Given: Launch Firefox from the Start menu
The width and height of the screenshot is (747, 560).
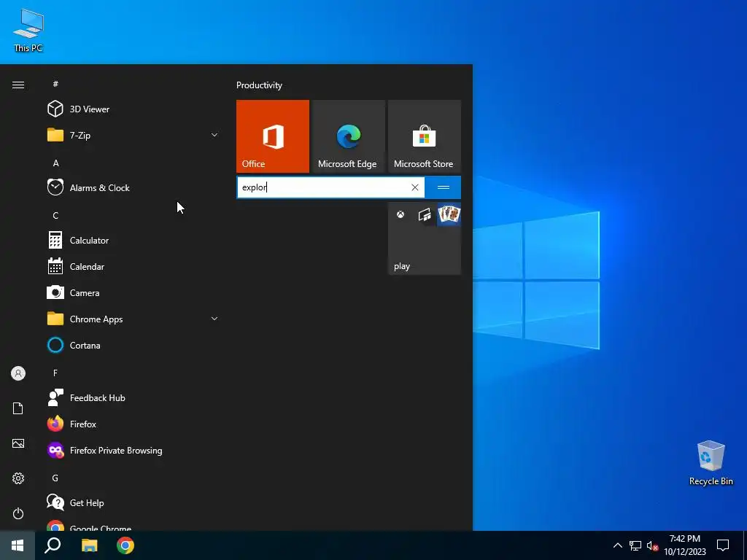Looking at the screenshot, I should [x=133, y=424].
